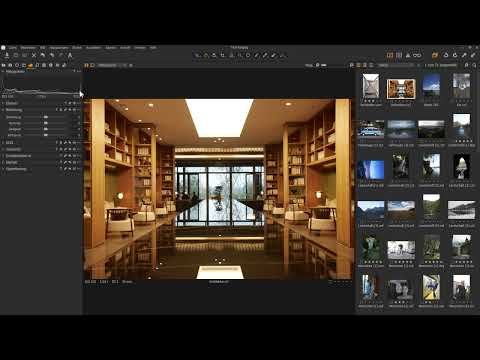Select the Pan hand cursor tool
Viewport: 480px width, 360px height.
(x=206, y=55)
